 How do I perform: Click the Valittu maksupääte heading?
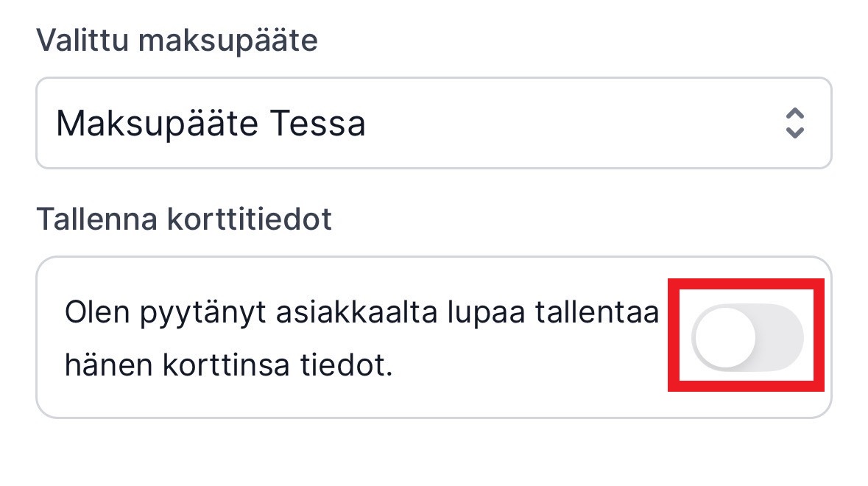tap(177, 42)
